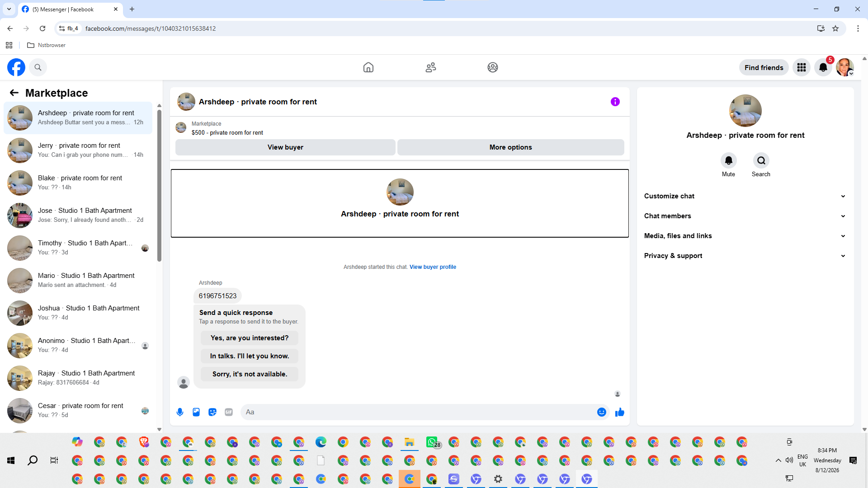The image size is (868, 488).
Task: Expand Media, files and links section
Action: (x=745, y=236)
